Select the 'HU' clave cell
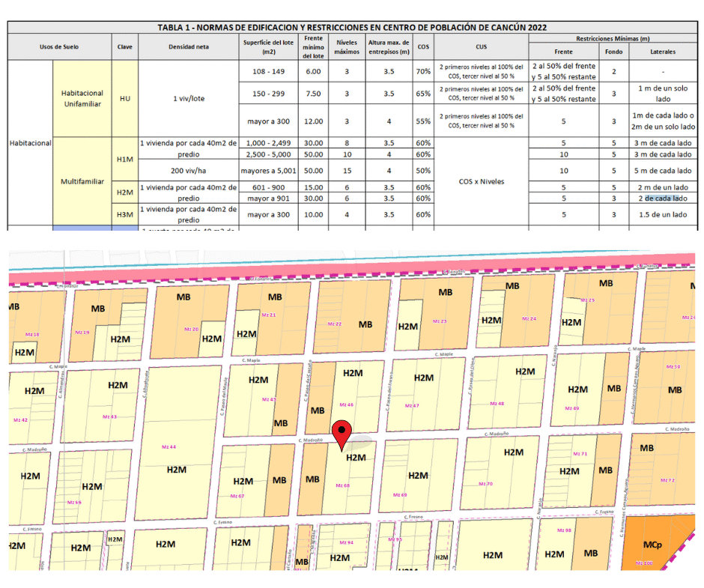 click(125, 98)
